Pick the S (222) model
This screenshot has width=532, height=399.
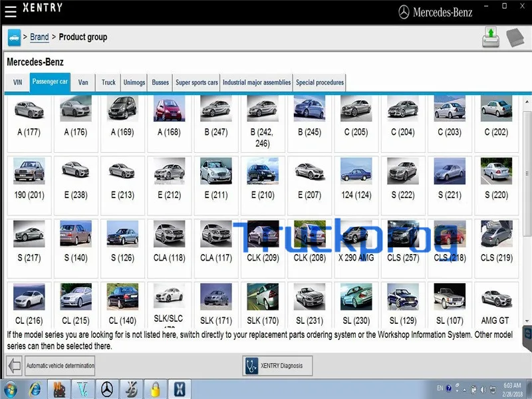pos(403,186)
